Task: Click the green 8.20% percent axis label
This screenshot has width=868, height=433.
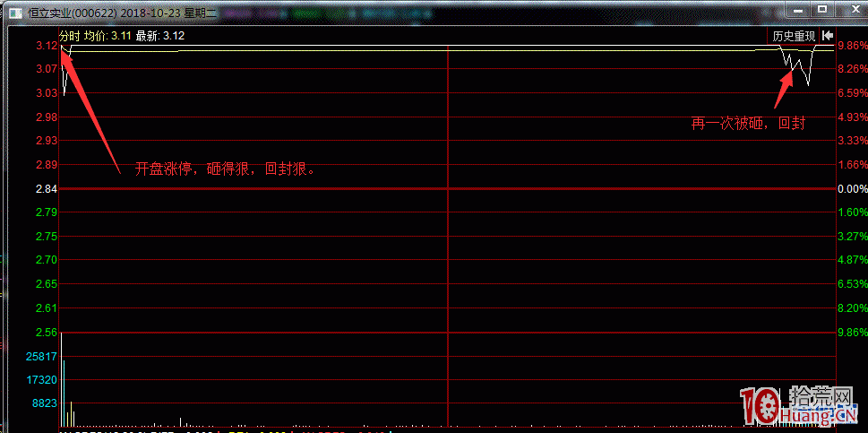Action: point(853,307)
